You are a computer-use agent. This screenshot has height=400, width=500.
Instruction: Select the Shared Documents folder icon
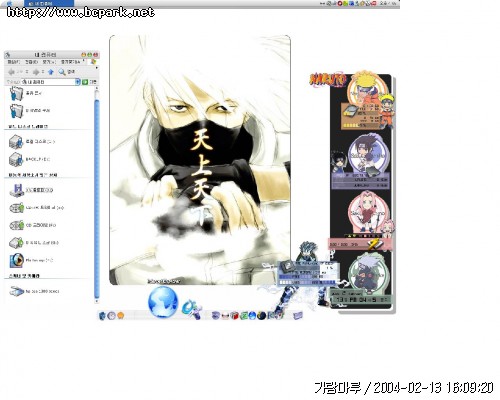point(16,93)
